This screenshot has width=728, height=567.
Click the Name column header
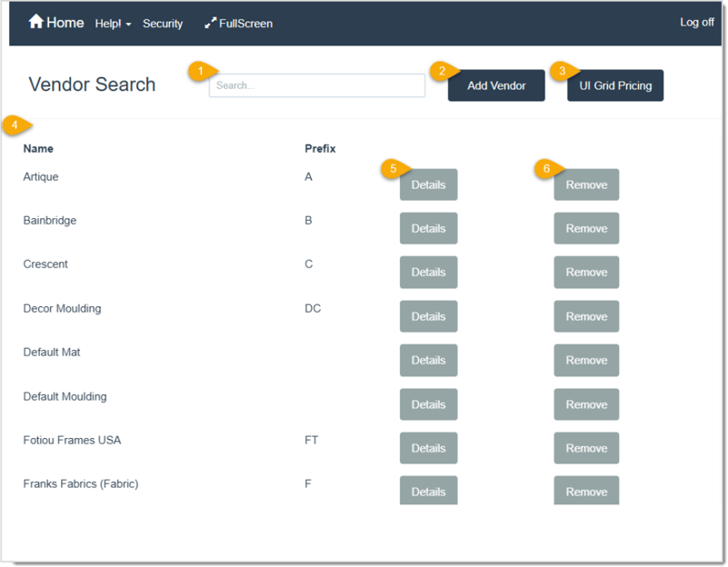point(38,148)
